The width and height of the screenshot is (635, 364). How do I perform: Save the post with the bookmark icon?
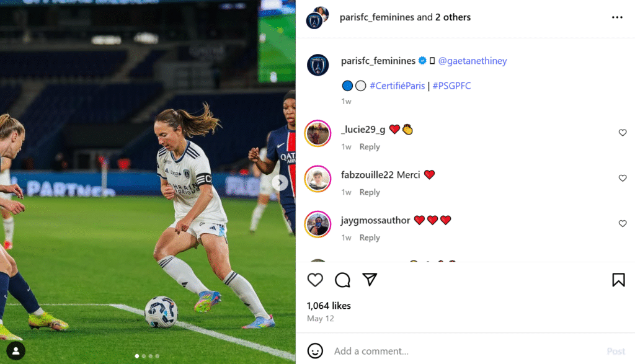pos(618,280)
